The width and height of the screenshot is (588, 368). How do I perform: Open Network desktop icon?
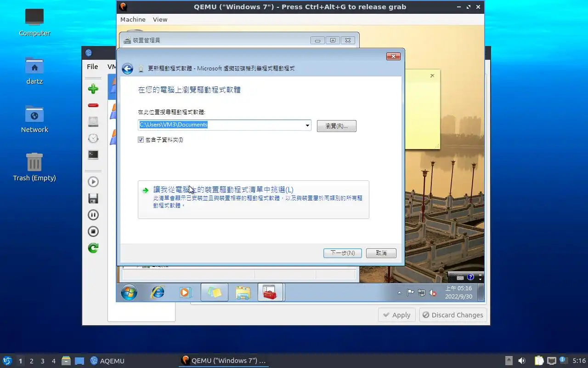click(34, 119)
